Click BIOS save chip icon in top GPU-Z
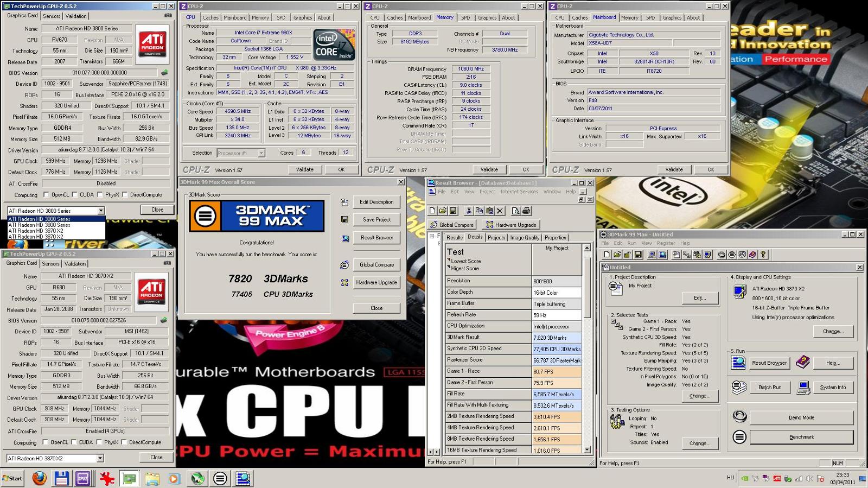This screenshot has width=868, height=488. coord(164,72)
